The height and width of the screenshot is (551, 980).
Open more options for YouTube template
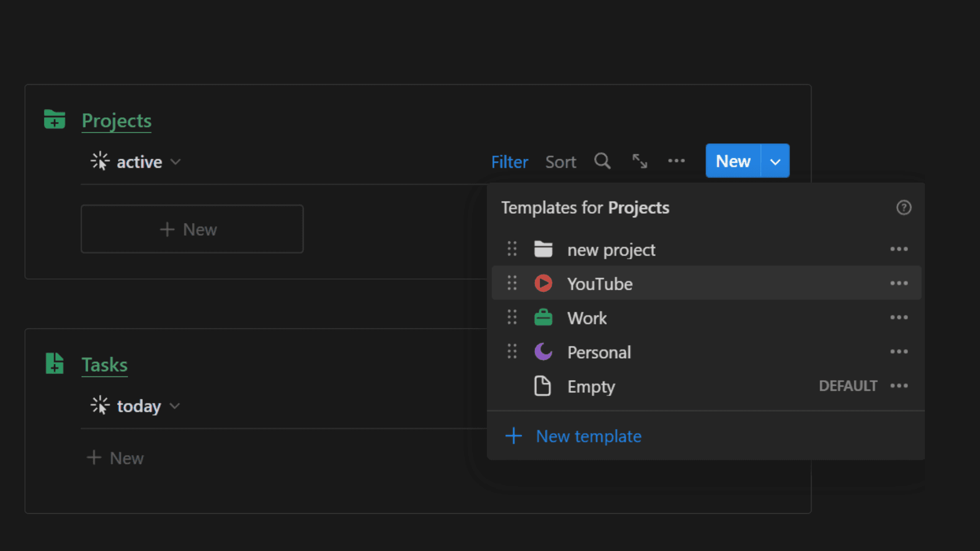coord(899,283)
